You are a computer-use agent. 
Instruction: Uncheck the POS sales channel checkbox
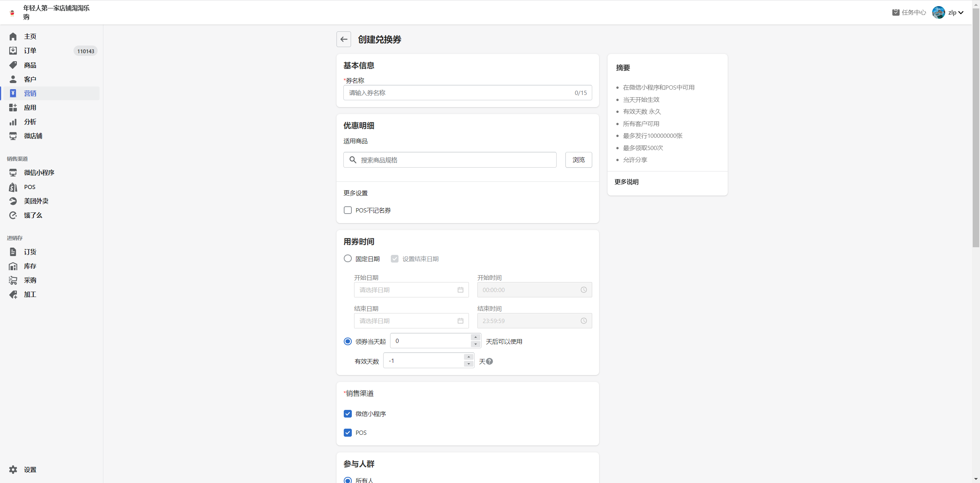click(348, 432)
